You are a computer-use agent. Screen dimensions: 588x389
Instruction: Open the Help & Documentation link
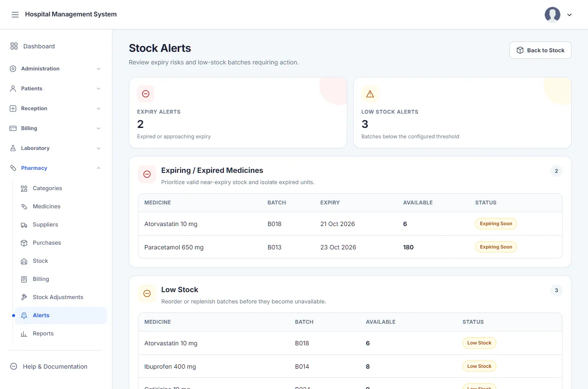(x=55, y=367)
